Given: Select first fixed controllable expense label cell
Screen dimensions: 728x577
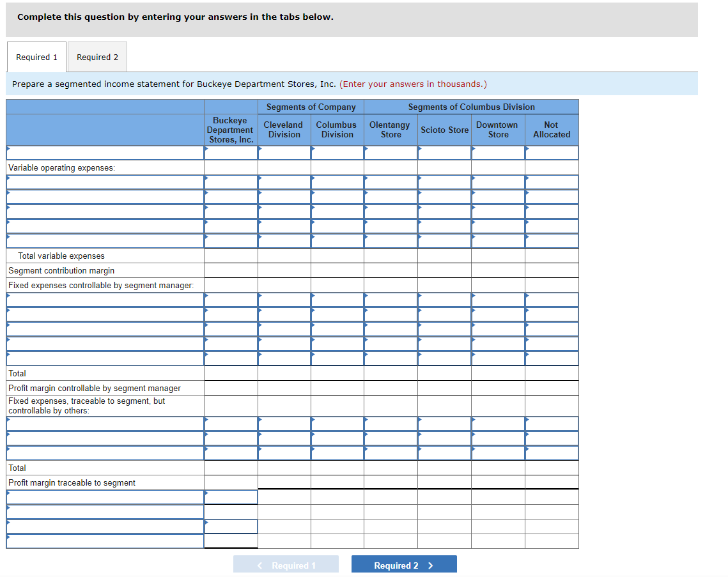Looking at the screenshot, I should click(x=105, y=300).
